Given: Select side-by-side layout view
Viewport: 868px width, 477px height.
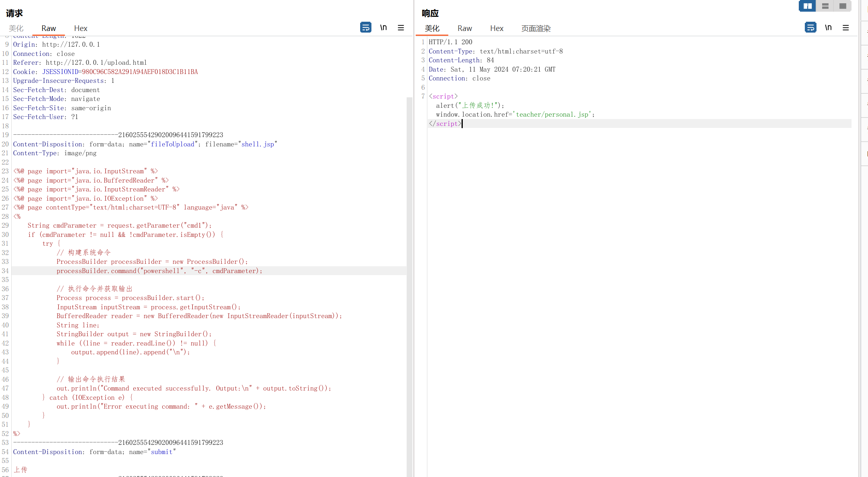Looking at the screenshot, I should point(807,6).
